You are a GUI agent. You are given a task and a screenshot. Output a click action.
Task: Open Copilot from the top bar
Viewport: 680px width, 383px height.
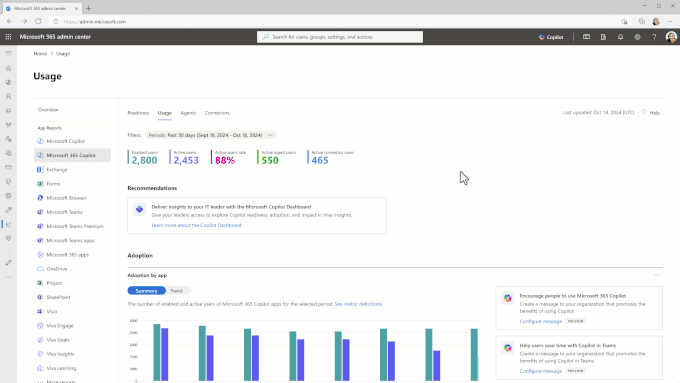click(x=551, y=37)
